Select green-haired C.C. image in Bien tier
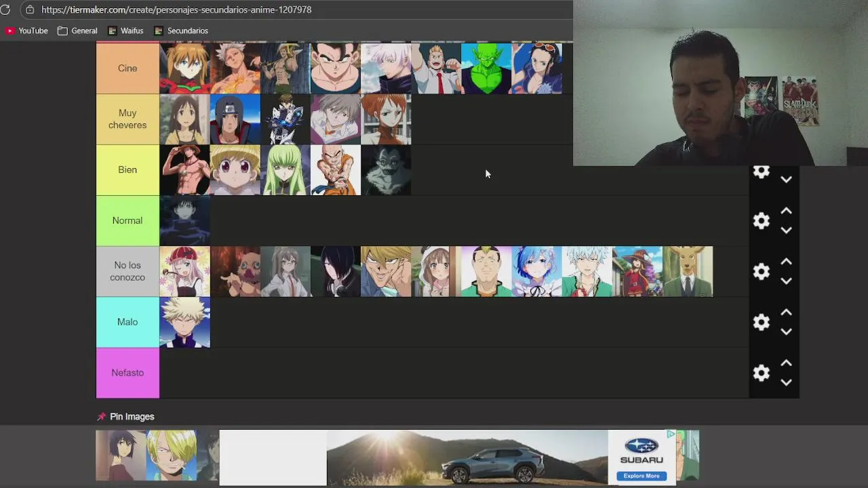Image resolution: width=868 pixels, height=488 pixels. 285,170
